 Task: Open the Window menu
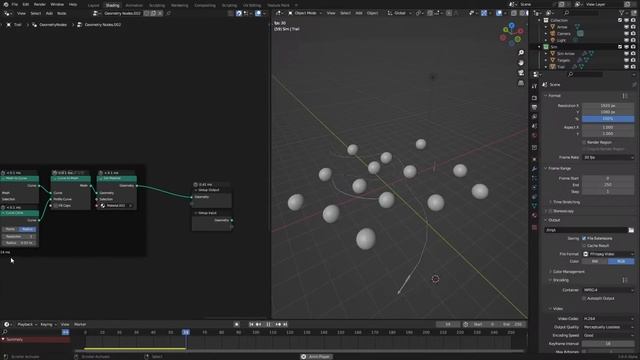(57, 4)
